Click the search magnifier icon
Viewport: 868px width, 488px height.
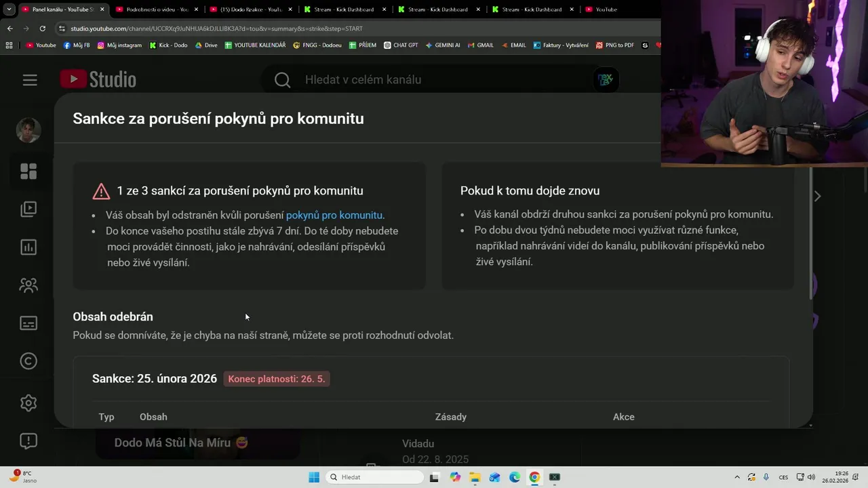[x=283, y=80]
